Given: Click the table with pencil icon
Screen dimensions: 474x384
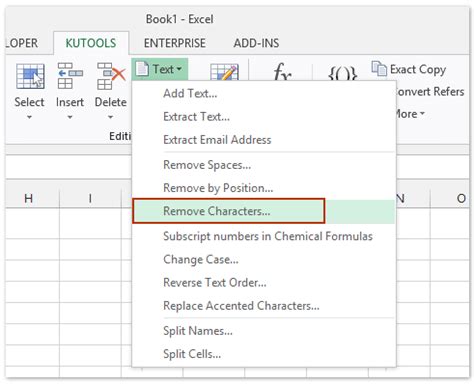Looking at the screenshot, I should (x=224, y=72).
